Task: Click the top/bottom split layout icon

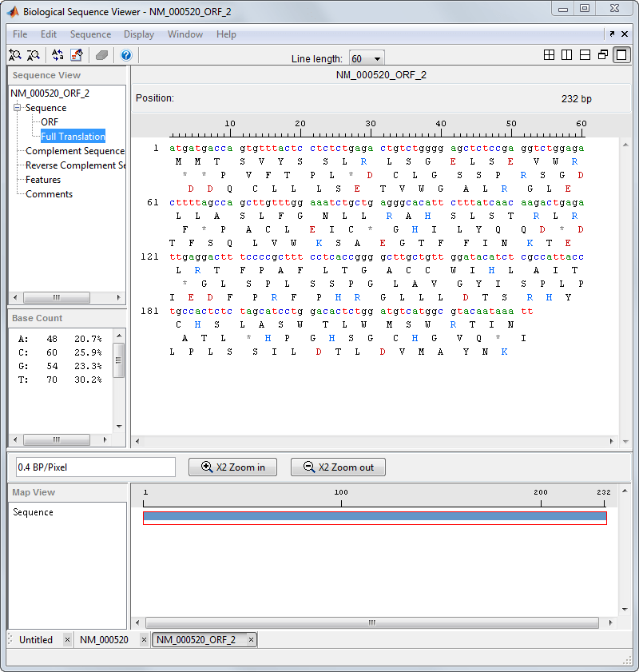Action: point(585,55)
